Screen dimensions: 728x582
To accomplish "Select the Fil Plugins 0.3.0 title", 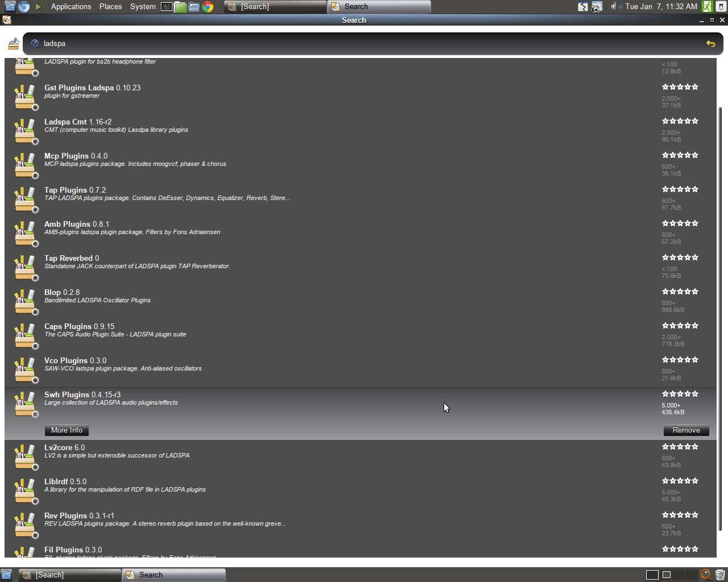I will pyautogui.click(x=73, y=550).
